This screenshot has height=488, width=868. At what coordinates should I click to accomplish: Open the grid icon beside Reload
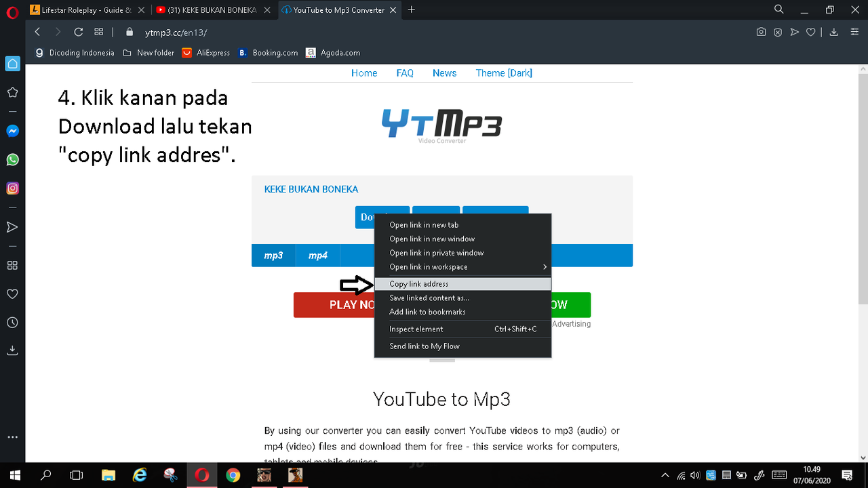(x=99, y=32)
